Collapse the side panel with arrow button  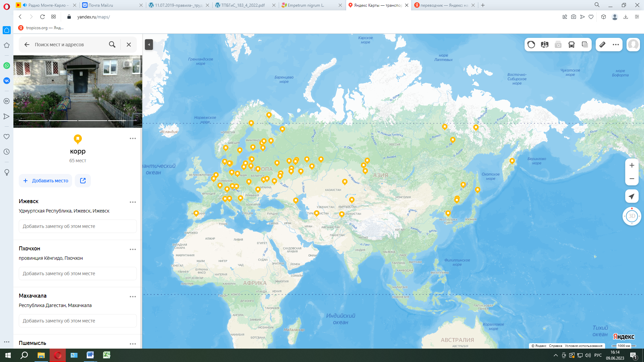149,45
